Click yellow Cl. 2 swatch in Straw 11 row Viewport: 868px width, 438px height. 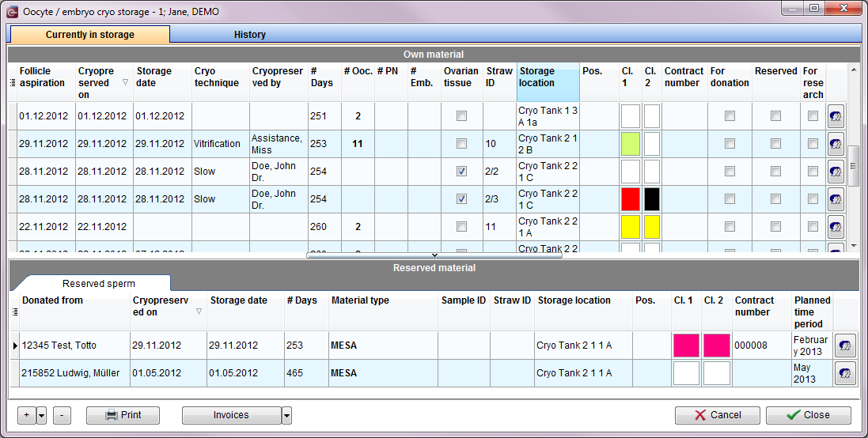pos(652,227)
